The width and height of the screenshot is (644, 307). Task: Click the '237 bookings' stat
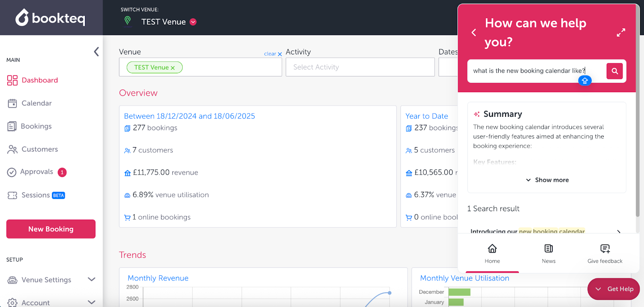point(436,128)
